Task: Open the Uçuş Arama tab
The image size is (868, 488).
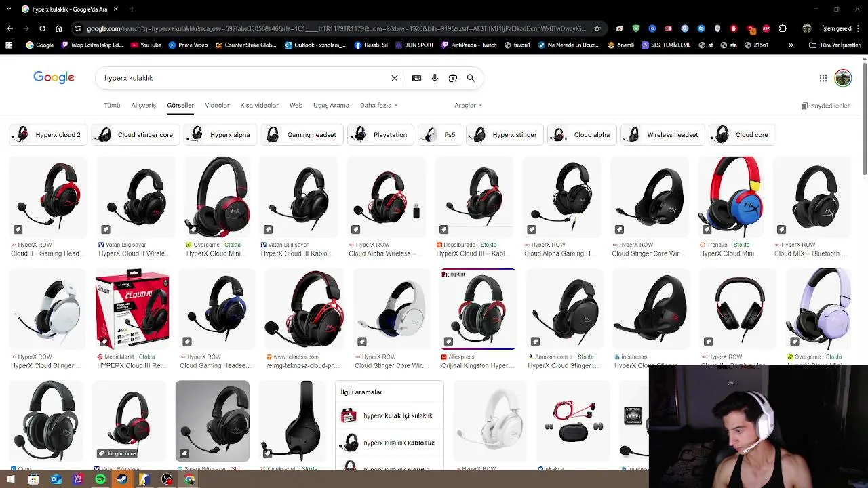Action: tap(331, 106)
